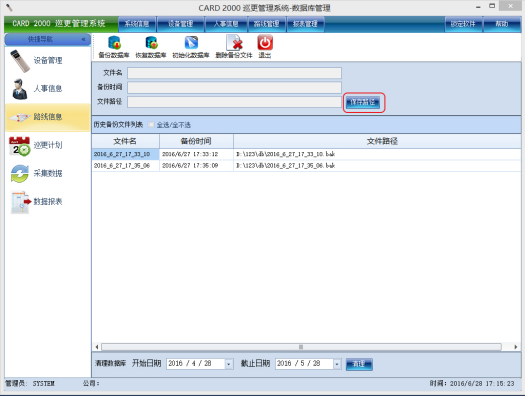Click the status bar time display
This screenshot has height=396, width=525.
tap(472, 384)
